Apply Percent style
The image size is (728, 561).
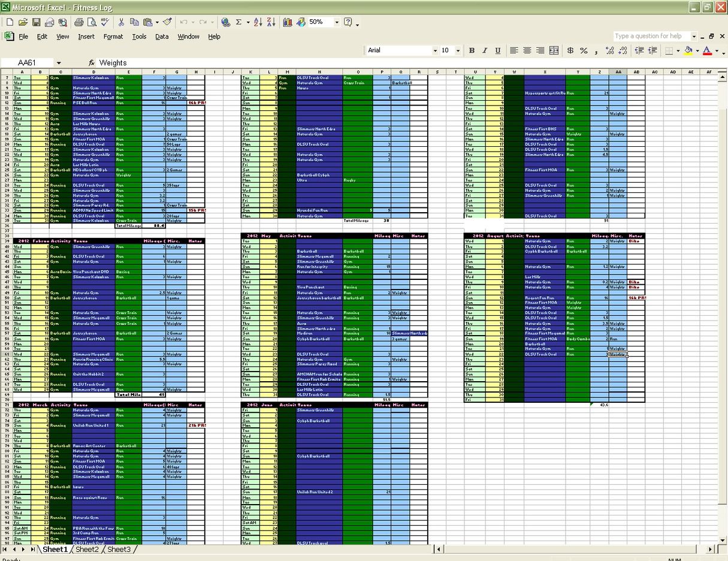click(583, 51)
